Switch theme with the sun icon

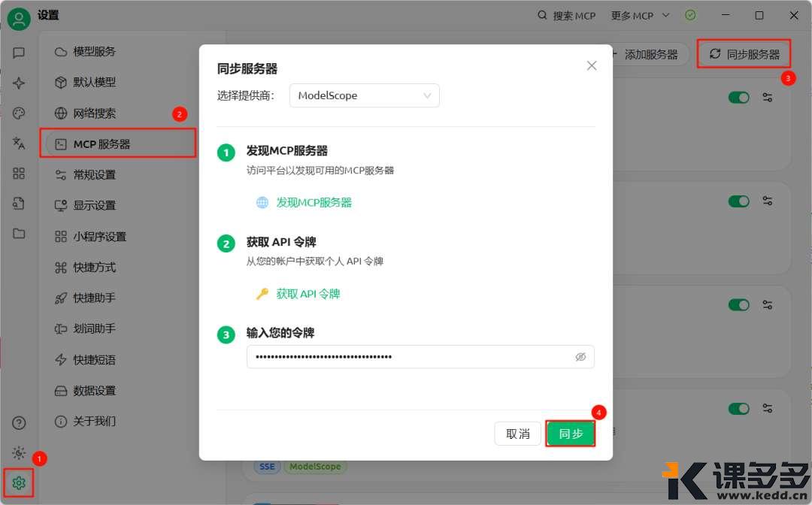(19, 452)
